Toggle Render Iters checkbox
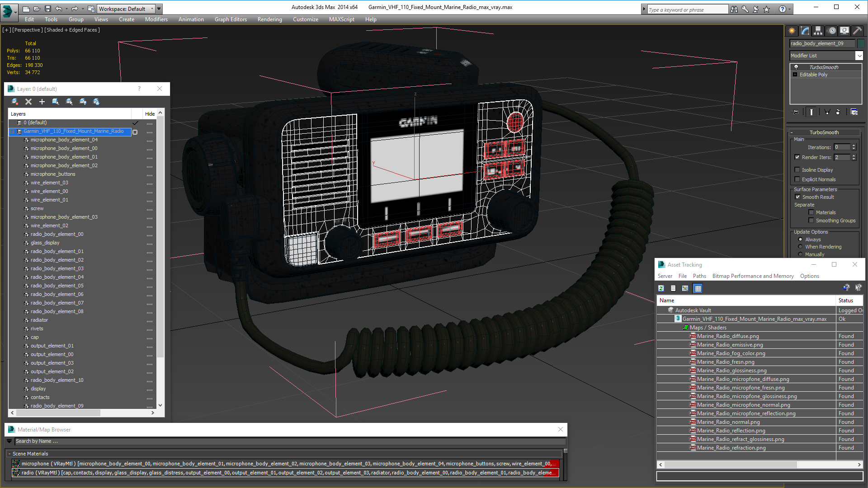The width and height of the screenshot is (868, 488). click(797, 157)
